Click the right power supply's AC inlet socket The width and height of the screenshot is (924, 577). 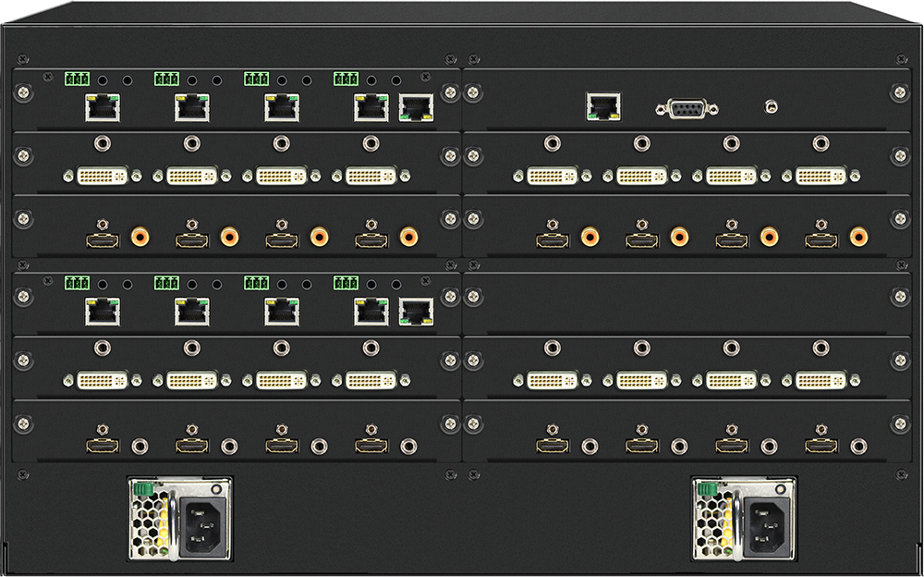pyautogui.click(x=765, y=527)
